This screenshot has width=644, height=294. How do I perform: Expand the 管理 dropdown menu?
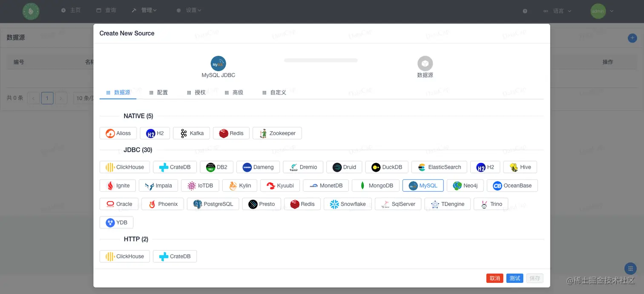[x=144, y=10]
